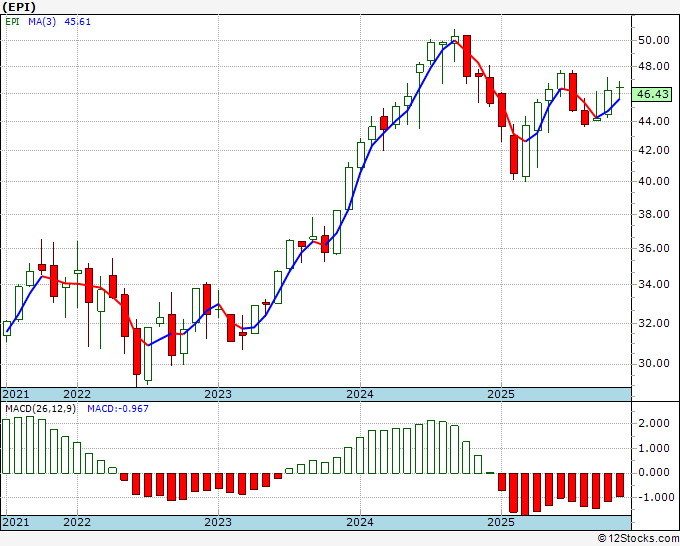Click 2024 on the MACD timeline
This screenshot has width=680, height=546.
360,522
